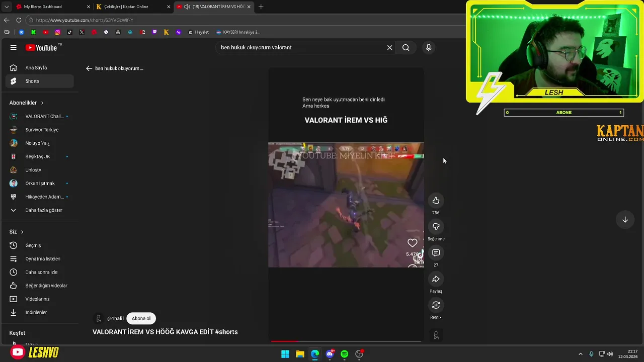Open the taskbar volume control
This screenshot has width=644, height=362.
[610, 354]
